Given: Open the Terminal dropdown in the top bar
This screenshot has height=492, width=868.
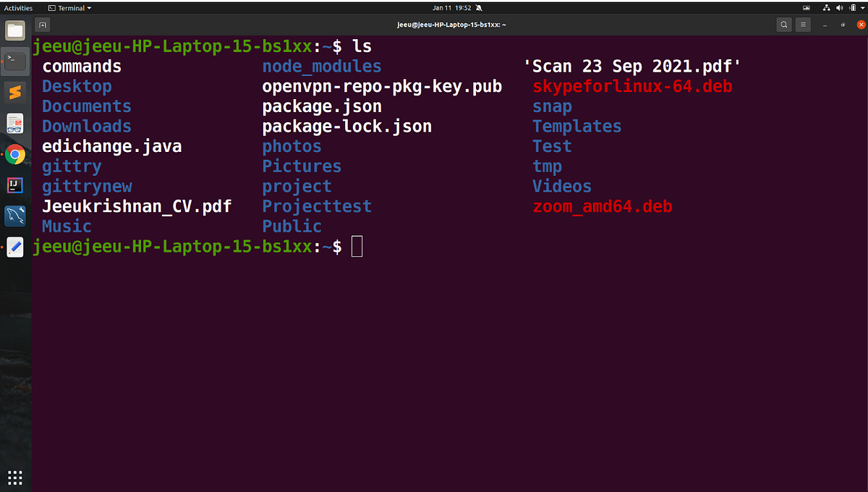Looking at the screenshot, I should (69, 8).
